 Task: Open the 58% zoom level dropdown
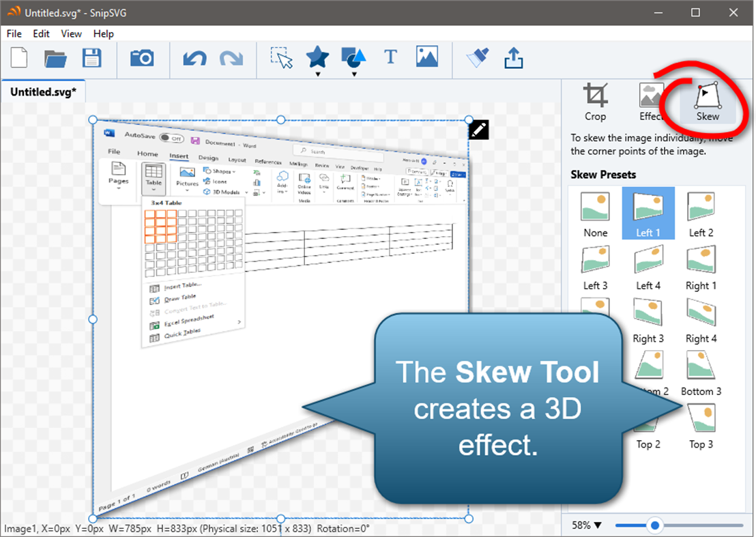click(585, 525)
